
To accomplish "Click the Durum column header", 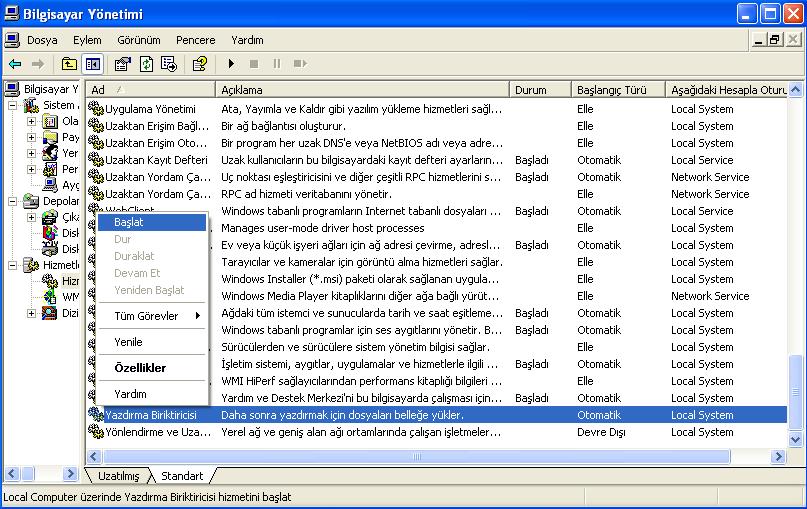I will click(x=538, y=90).
